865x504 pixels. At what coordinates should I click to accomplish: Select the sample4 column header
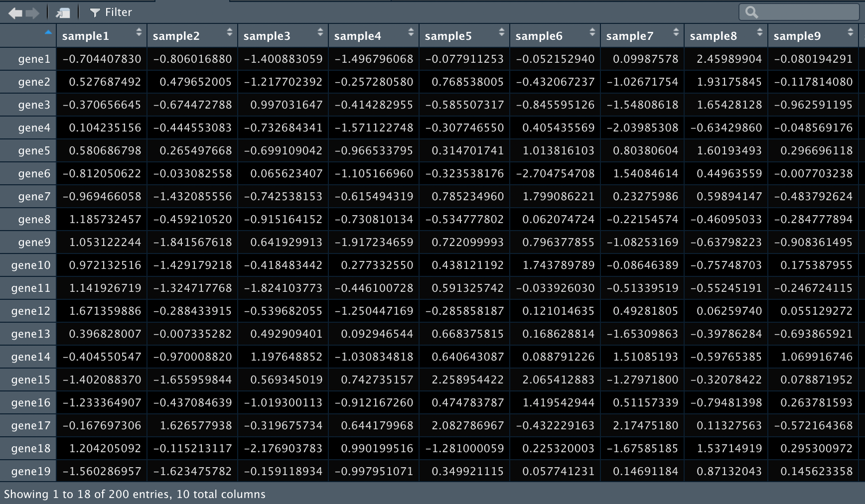pos(357,35)
